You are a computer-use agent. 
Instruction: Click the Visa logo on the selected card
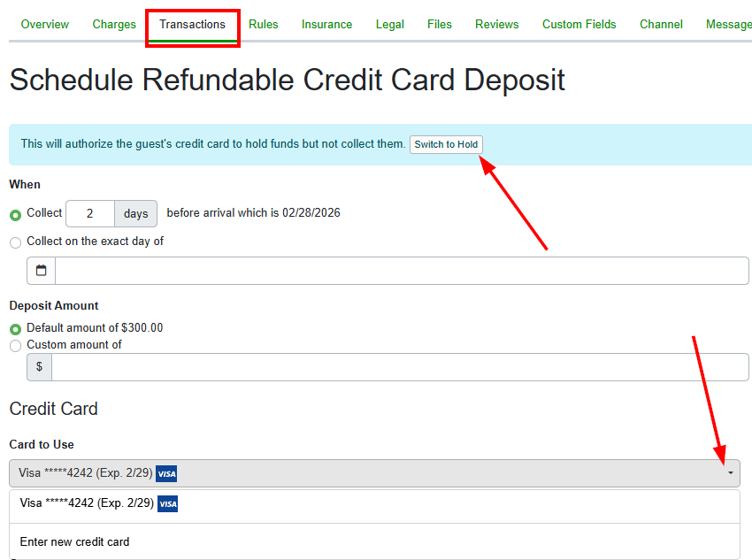pos(166,473)
